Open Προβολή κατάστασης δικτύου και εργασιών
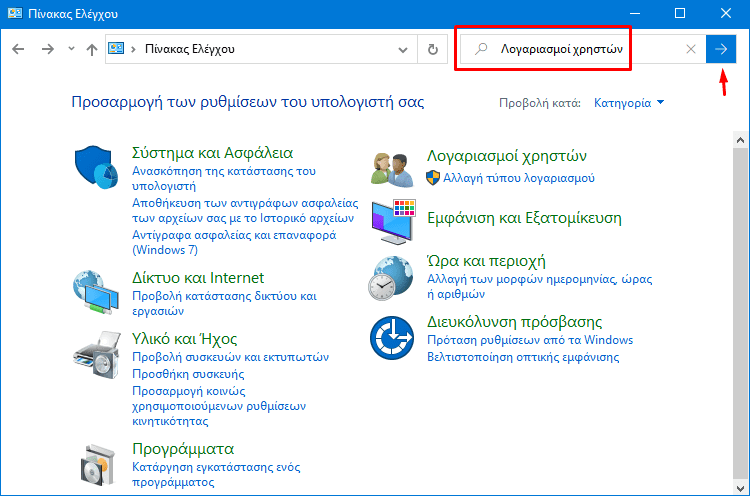Viewport: 750px width, 496px height. (224, 303)
